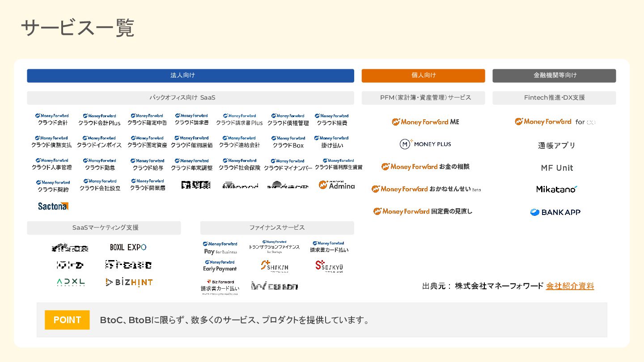Select the Money Forward 固定費の見直し logo

423,211
